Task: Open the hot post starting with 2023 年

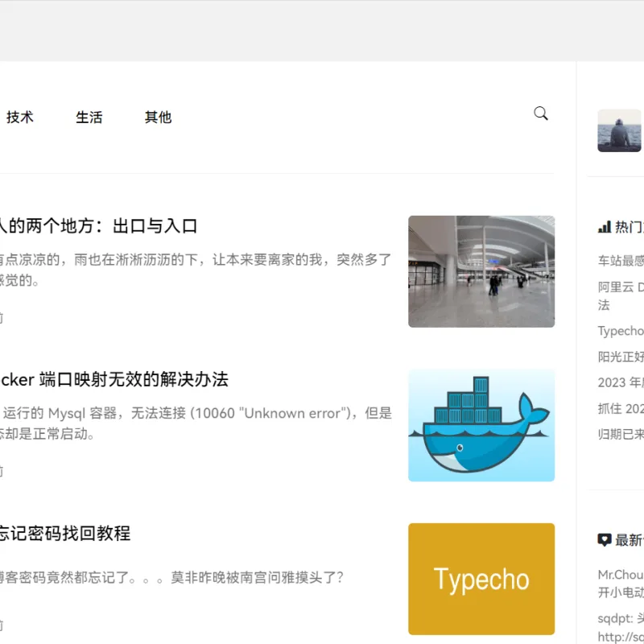Action: 621,382
